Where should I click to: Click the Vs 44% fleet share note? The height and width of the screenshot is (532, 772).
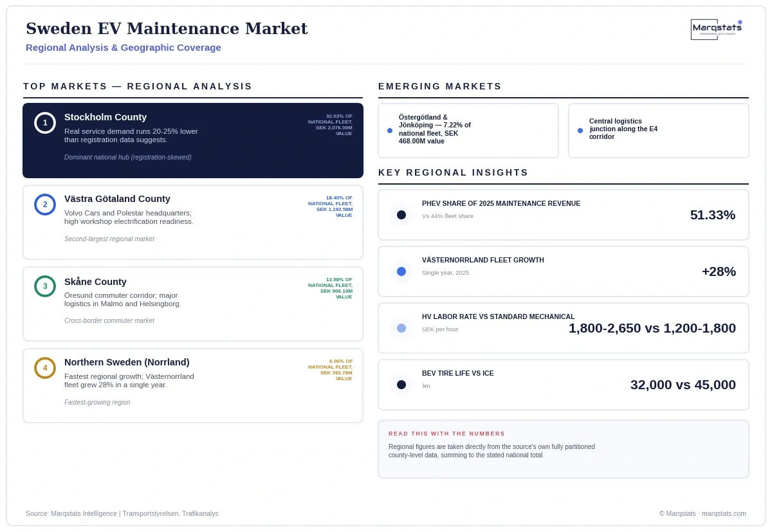[448, 216]
